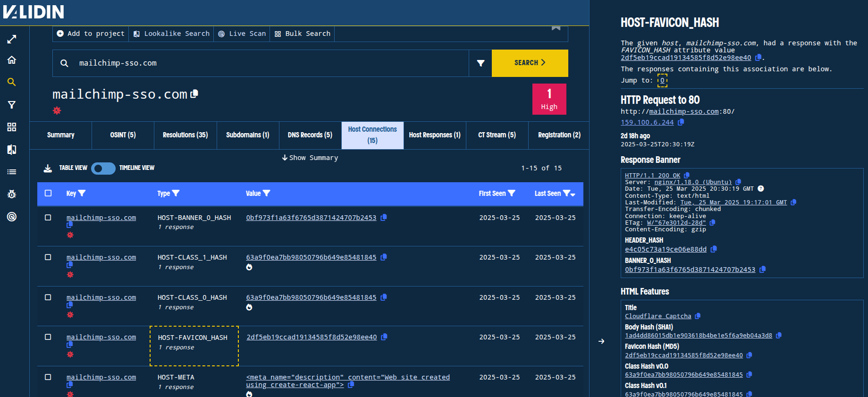Click the Validin logo
Image resolution: width=868 pixels, height=397 pixels.
point(34,12)
